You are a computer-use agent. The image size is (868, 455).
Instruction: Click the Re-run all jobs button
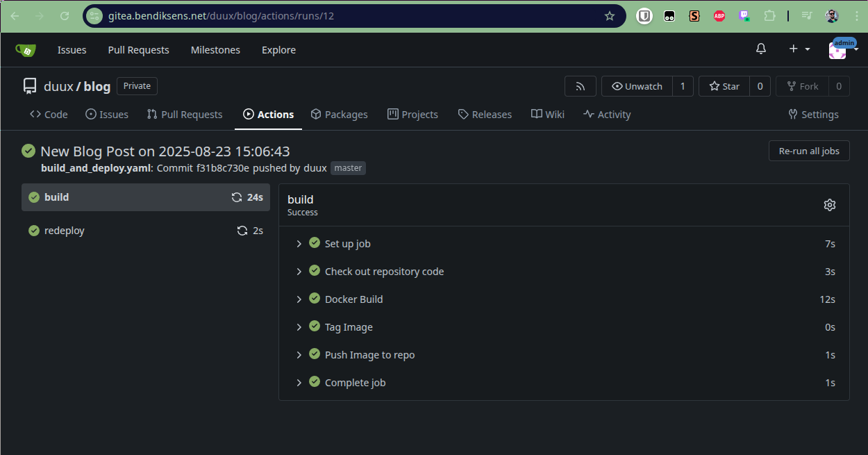809,151
